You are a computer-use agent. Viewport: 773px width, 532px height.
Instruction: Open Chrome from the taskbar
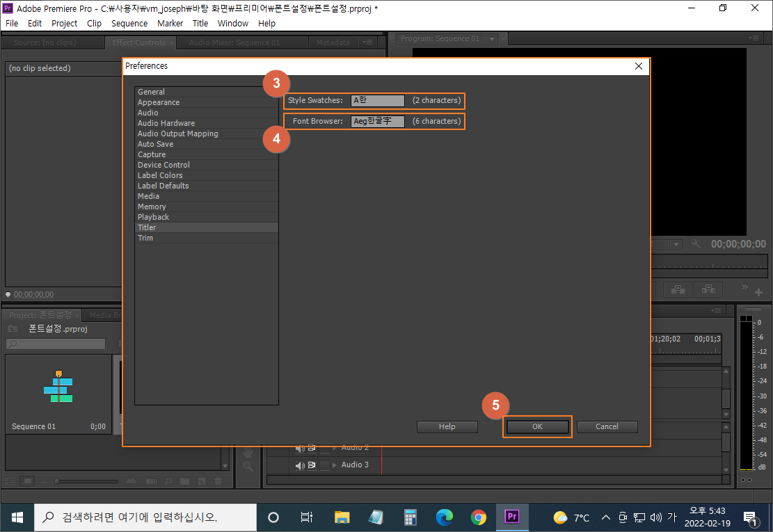(x=478, y=517)
